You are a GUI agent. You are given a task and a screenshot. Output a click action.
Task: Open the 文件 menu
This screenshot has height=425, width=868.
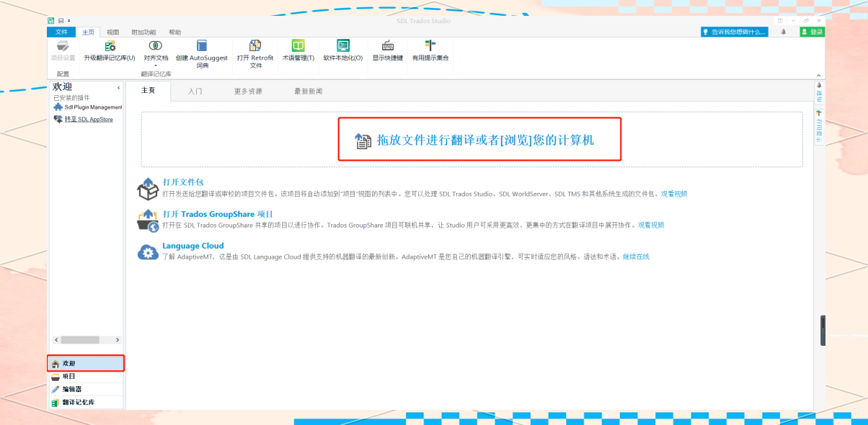pos(61,32)
